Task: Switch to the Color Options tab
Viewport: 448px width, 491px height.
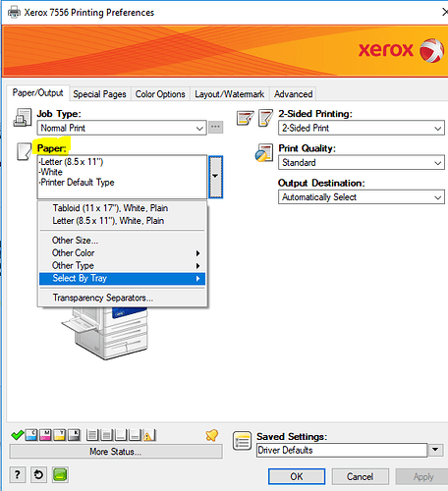Action: click(160, 94)
